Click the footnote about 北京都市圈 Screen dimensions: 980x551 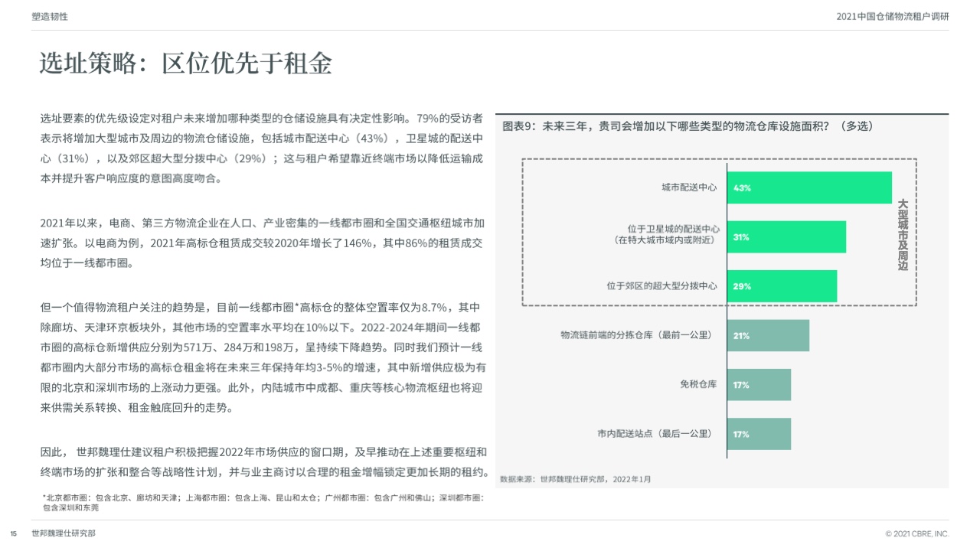(x=263, y=502)
